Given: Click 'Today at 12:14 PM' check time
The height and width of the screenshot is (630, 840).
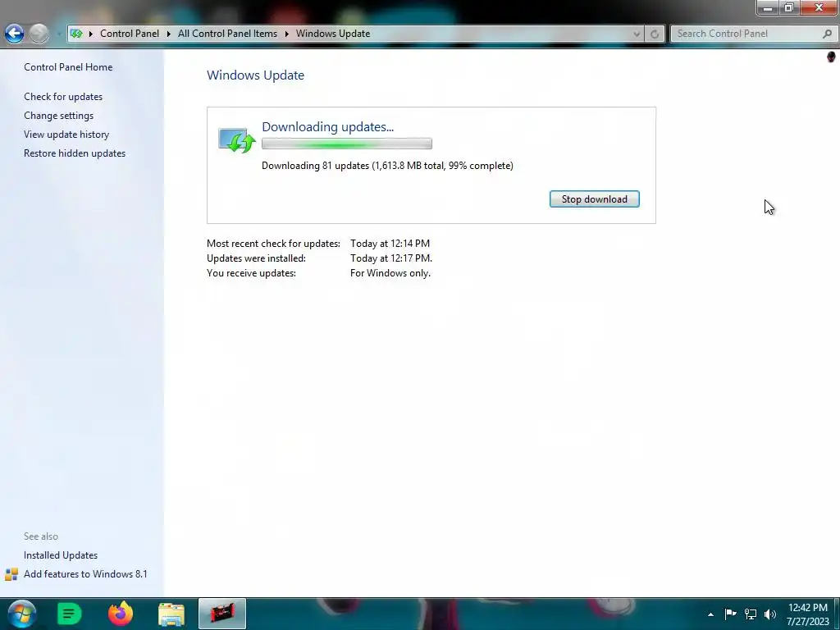Looking at the screenshot, I should 390,244.
